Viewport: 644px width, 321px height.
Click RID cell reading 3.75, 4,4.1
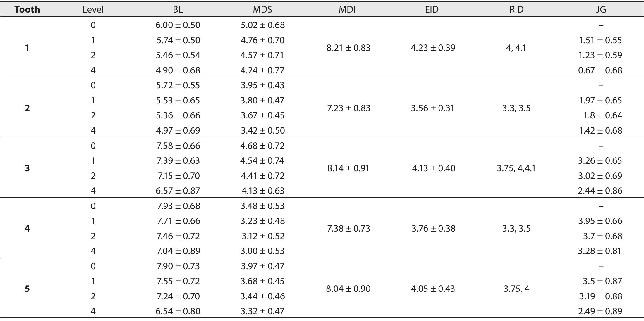point(516,168)
